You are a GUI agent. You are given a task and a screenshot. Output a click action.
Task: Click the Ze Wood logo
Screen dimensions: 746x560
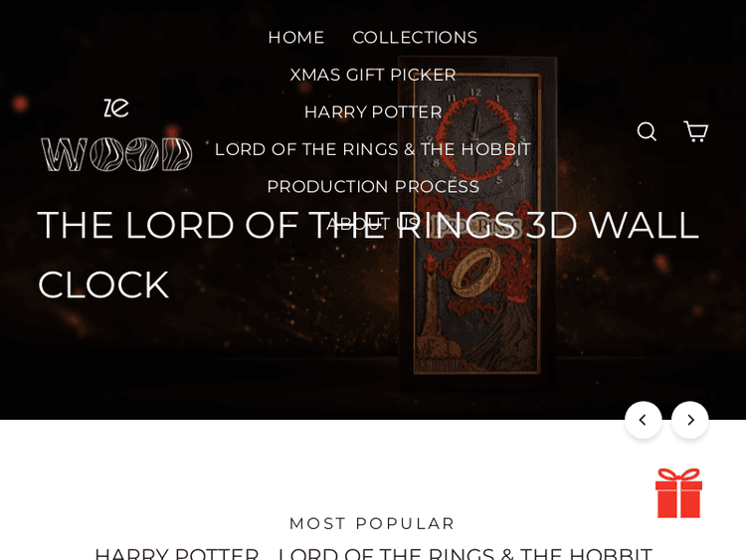(116, 134)
